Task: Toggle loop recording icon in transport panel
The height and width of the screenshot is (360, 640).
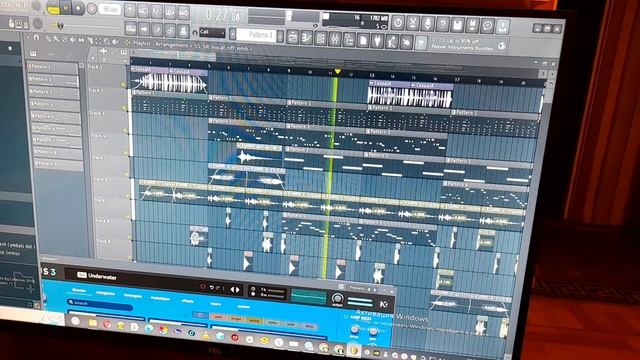Action: click(x=184, y=12)
